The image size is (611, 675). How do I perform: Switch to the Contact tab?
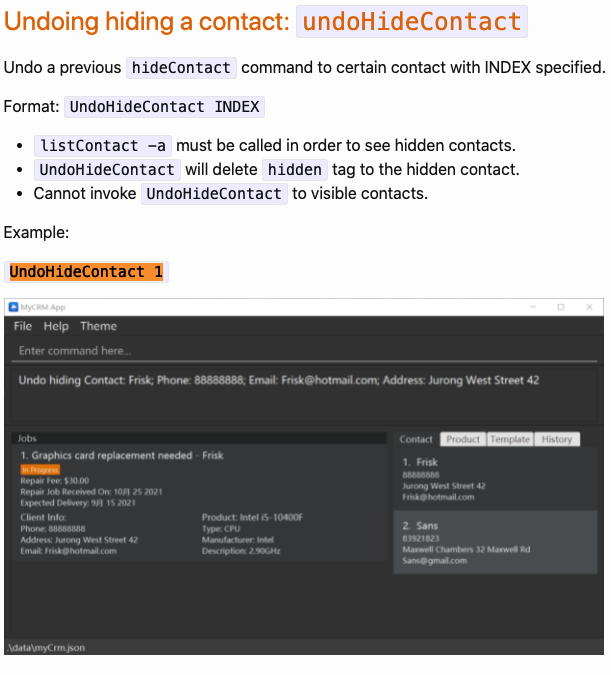tap(416, 440)
